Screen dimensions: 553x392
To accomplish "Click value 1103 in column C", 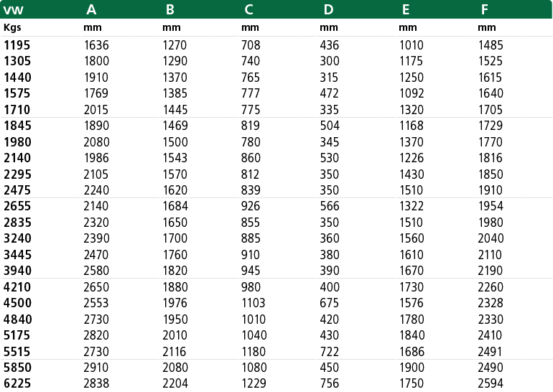I will click(x=254, y=303).
